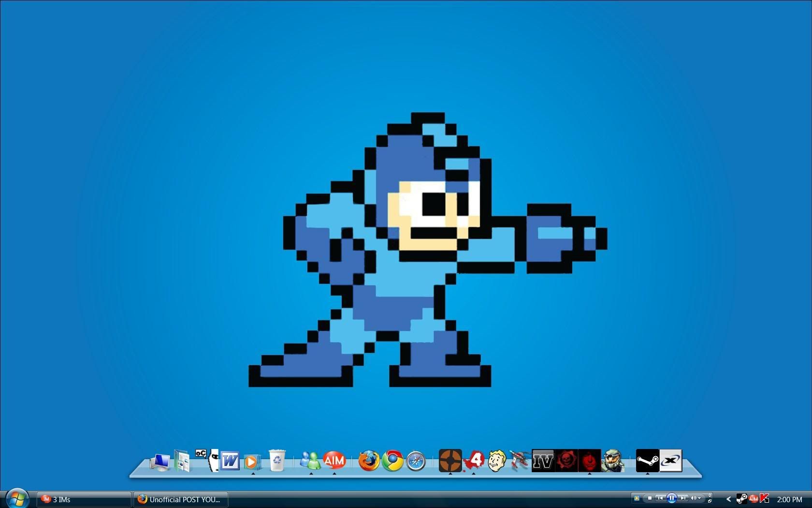Open the 3 IMs taskbar button
This screenshot has height=508, width=812.
point(84,499)
